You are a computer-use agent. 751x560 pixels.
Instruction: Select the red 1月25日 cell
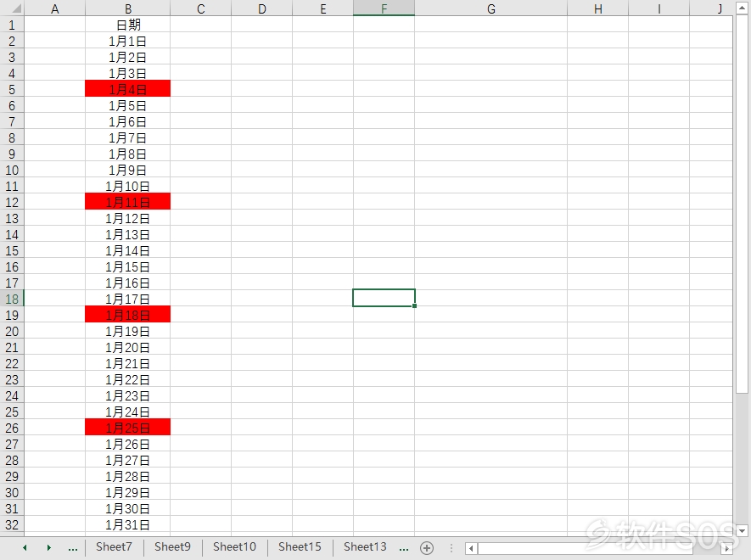pos(128,428)
